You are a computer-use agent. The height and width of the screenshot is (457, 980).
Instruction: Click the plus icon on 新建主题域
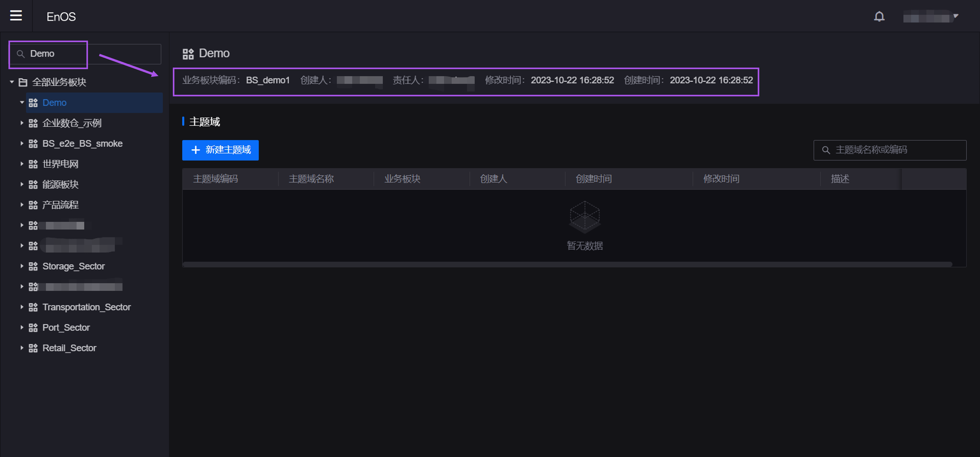[196, 150]
